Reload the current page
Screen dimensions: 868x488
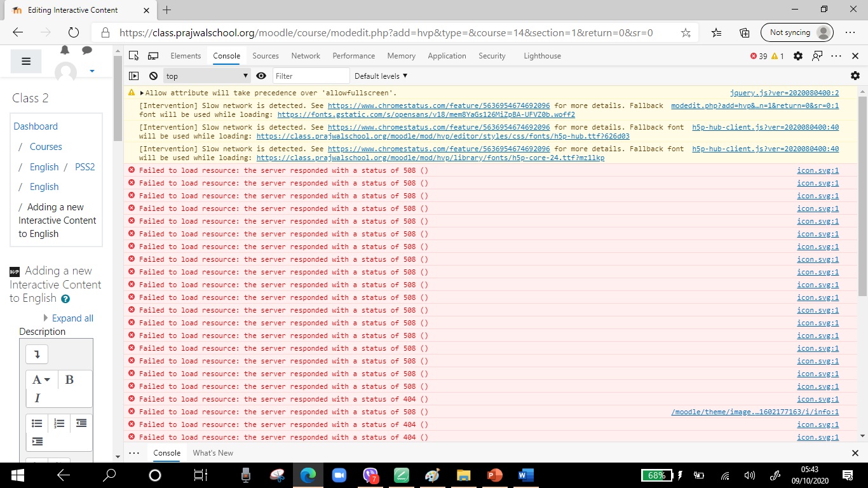tap(73, 32)
